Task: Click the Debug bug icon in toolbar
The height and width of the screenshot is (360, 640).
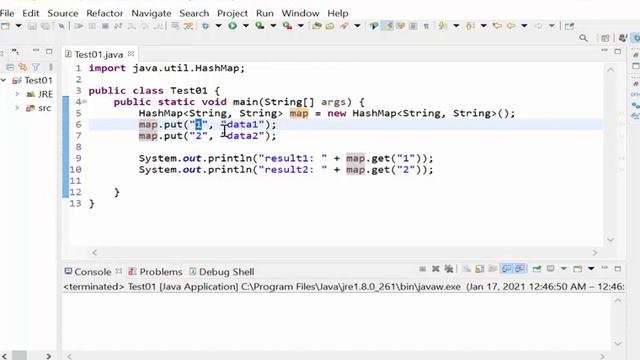Action: (205, 26)
